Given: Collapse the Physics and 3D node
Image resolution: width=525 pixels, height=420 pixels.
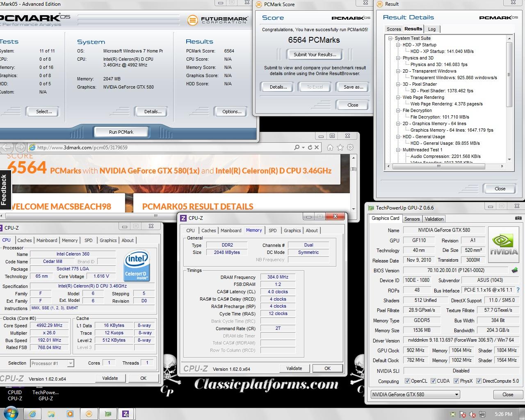Looking at the screenshot, I should (398, 58).
